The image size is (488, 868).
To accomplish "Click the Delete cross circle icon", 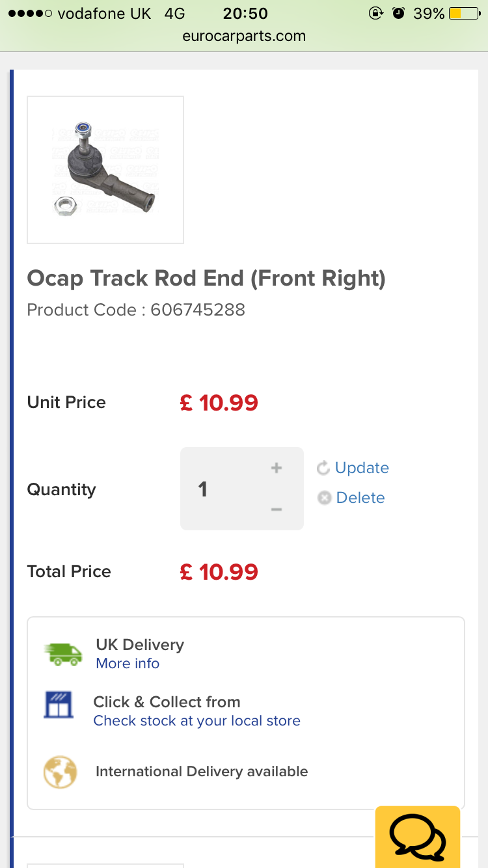I will point(324,498).
